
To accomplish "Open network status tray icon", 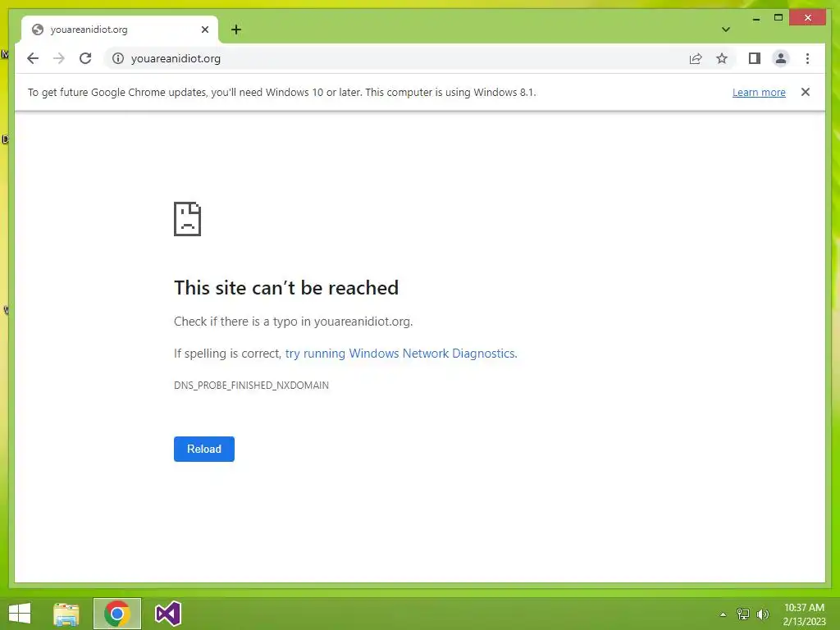I will [x=743, y=614].
